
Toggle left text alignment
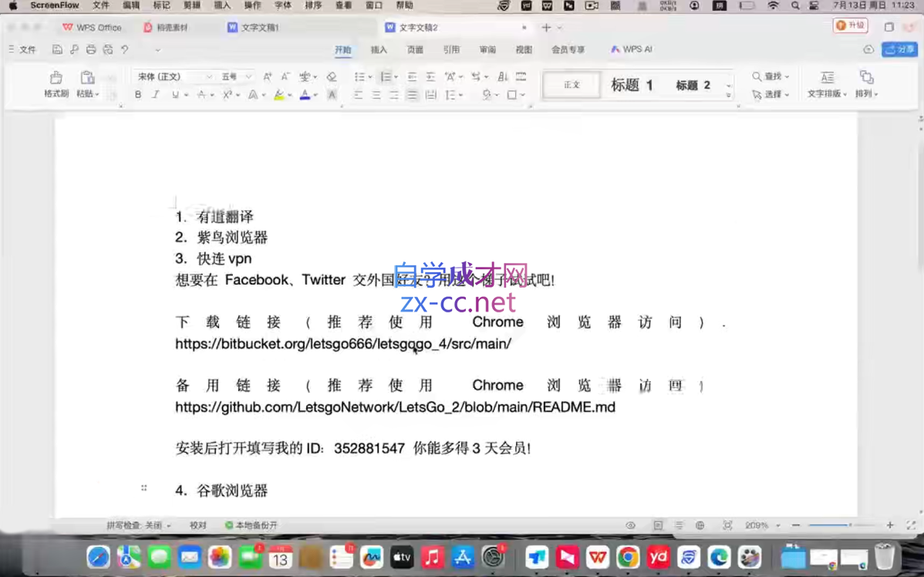click(x=358, y=95)
